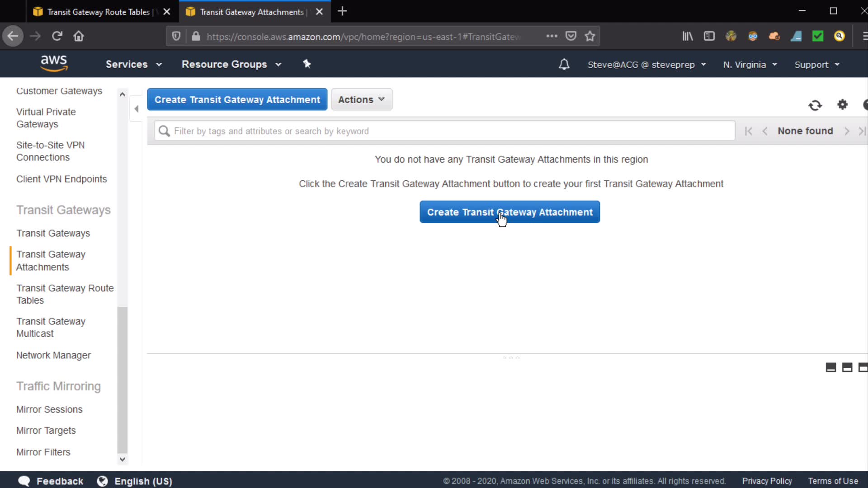Open Network Manager link
The width and height of the screenshot is (868, 488).
click(53, 355)
